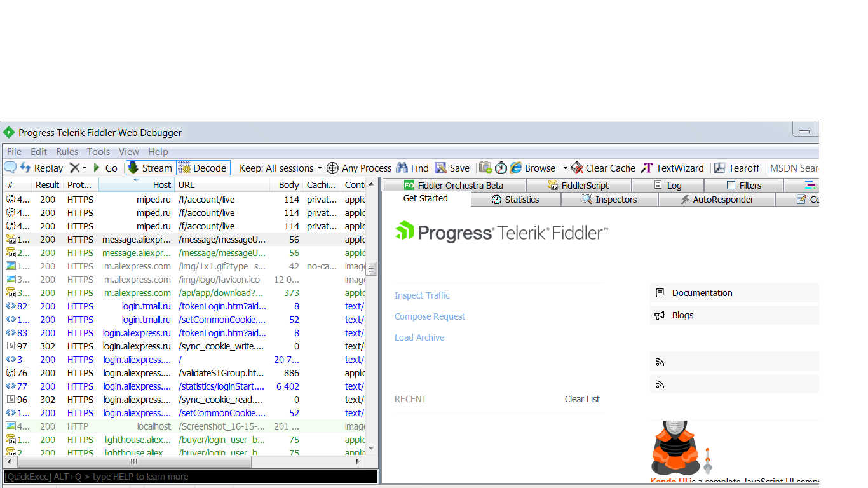
Task: Click the session 76 JSON icon
Action: pos(11,373)
